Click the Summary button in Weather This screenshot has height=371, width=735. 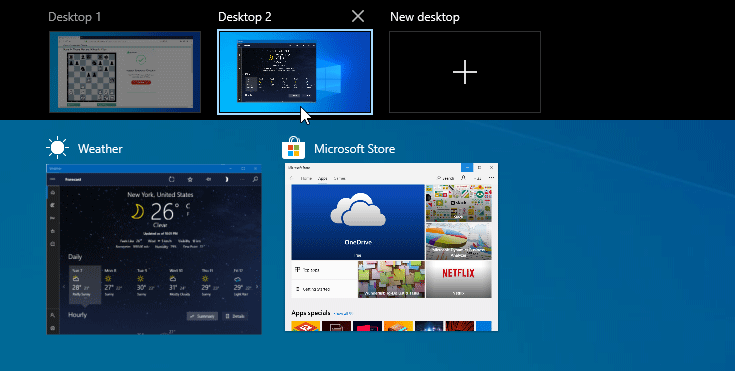(202, 316)
